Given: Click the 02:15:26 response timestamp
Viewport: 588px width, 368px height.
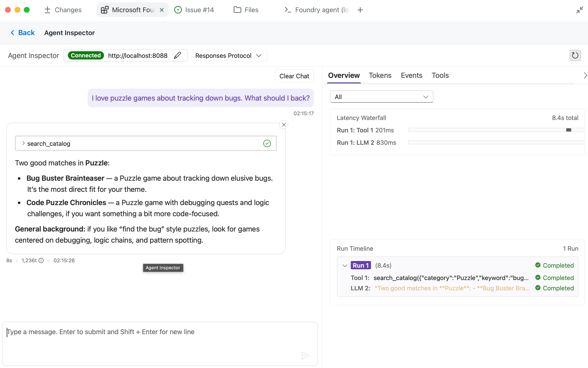Looking at the screenshot, I should tap(64, 260).
